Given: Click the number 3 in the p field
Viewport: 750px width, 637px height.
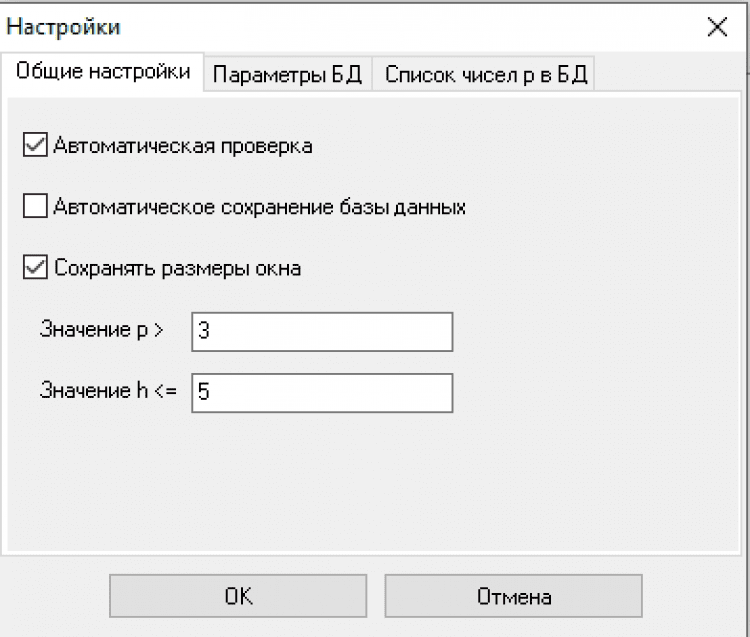Looking at the screenshot, I should [x=204, y=331].
